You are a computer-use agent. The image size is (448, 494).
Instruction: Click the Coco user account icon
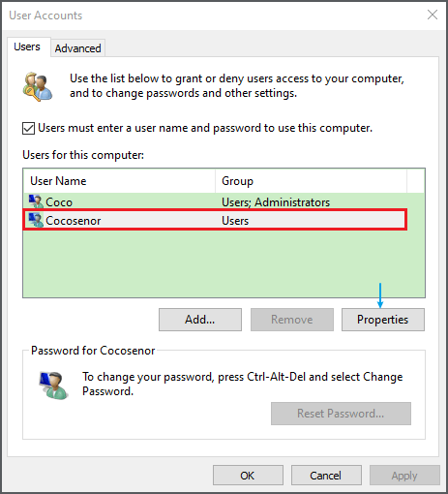pos(36,201)
